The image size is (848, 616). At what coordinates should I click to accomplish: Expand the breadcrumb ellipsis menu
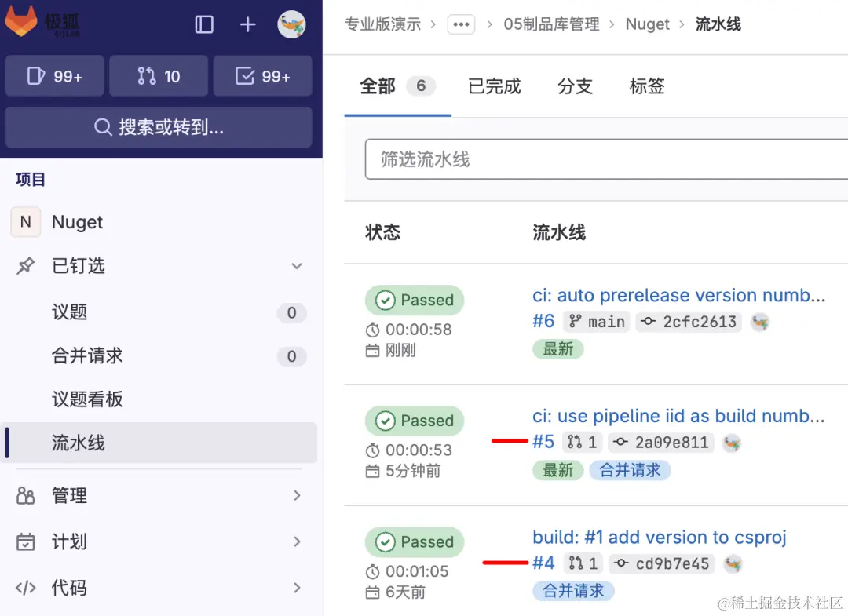point(461,24)
